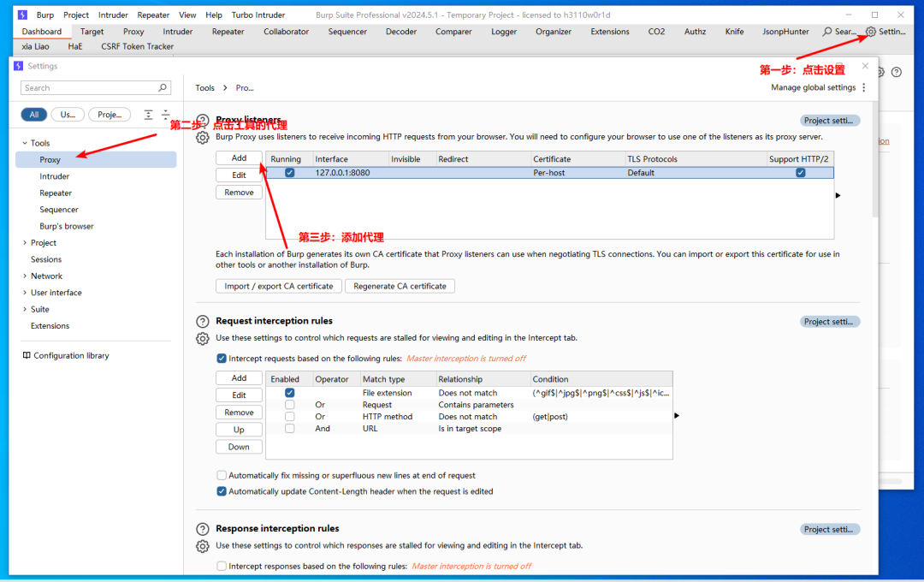The image size is (924, 582).
Task: Open the Intruder menu in menu bar
Action: (113, 15)
